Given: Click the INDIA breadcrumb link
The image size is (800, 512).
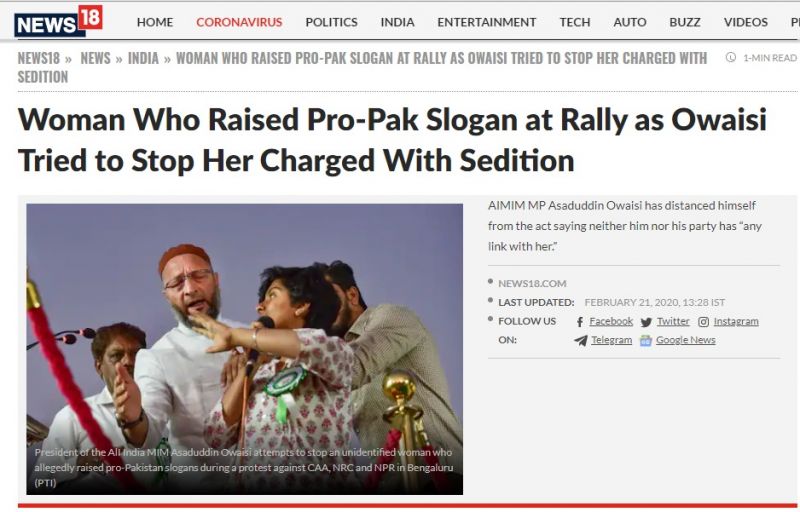Looking at the screenshot, I should pyautogui.click(x=143, y=58).
